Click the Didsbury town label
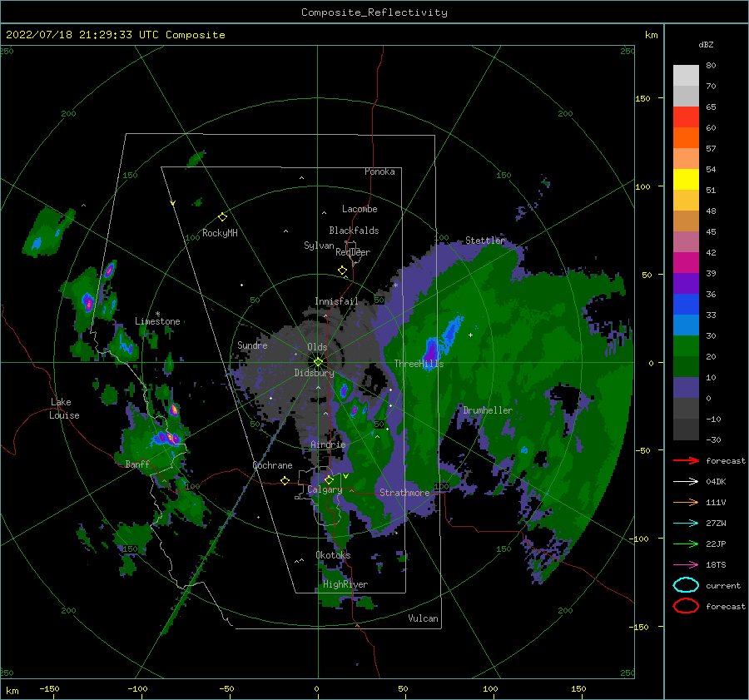 tap(315, 373)
